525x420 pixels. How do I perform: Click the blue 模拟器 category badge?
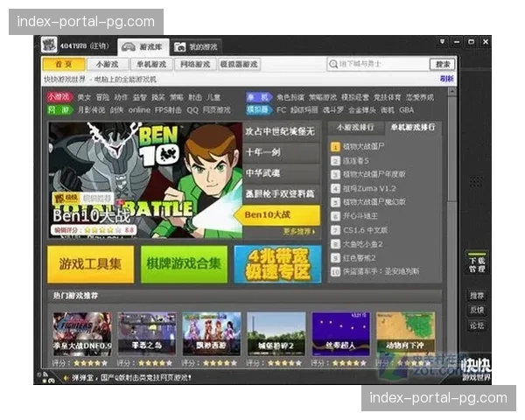258,110
